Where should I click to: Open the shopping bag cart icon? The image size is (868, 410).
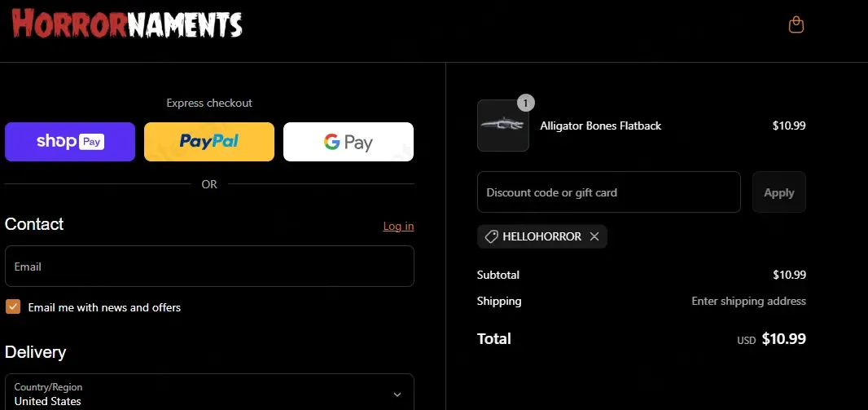tap(796, 25)
